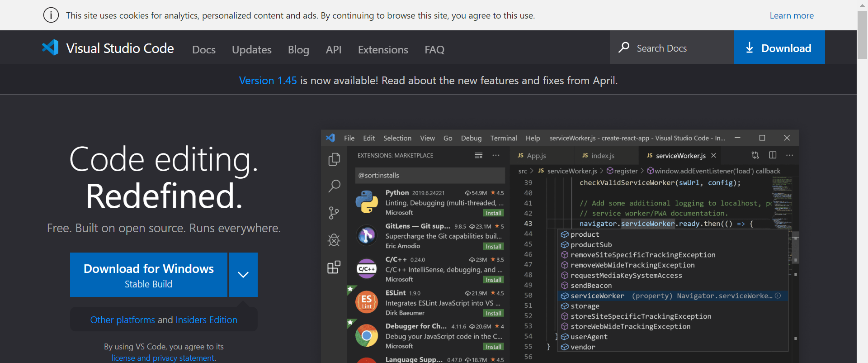Open the Insiders Edition link
Viewport: 868px width, 363px height.
point(206,320)
